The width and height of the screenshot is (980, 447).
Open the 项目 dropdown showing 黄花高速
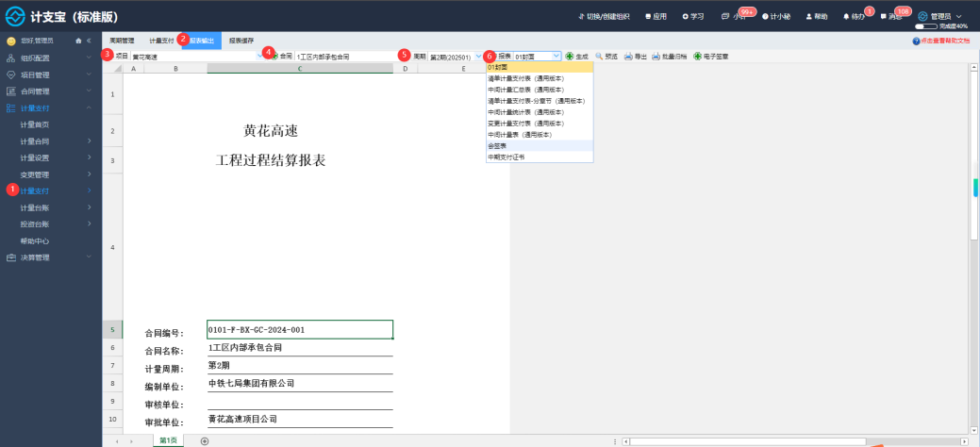point(197,57)
